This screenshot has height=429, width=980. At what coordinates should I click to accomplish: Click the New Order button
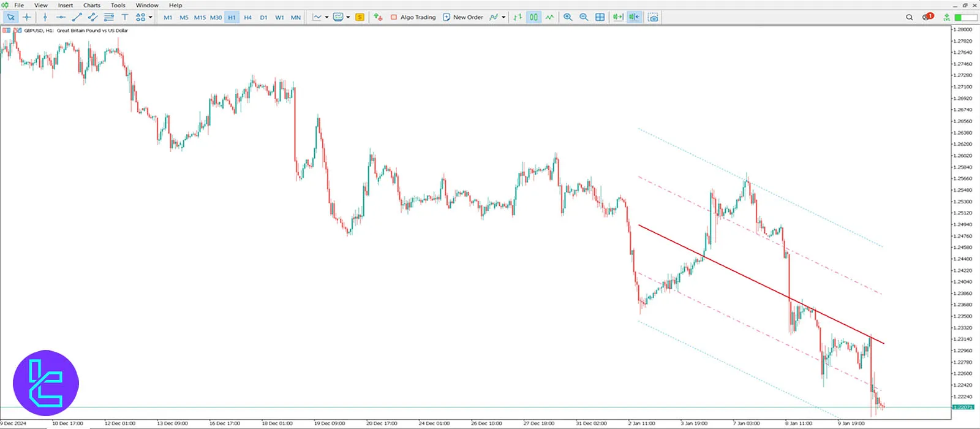[x=463, y=17]
